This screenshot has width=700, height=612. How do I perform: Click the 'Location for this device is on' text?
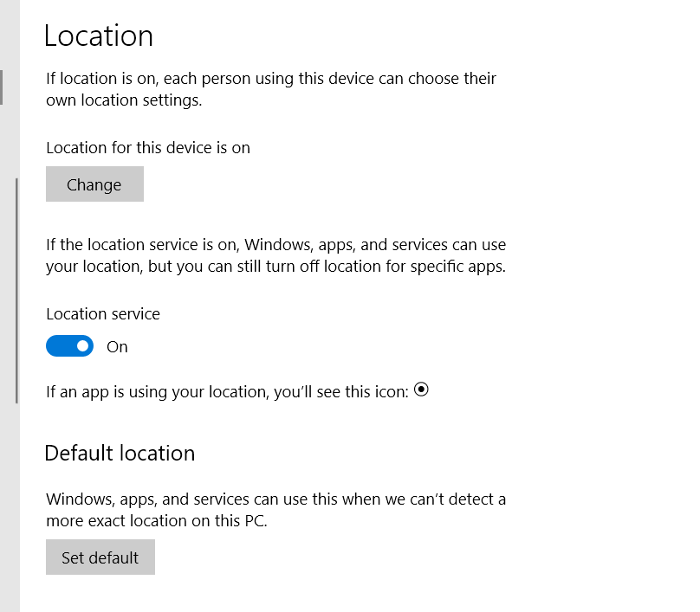(148, 148)
